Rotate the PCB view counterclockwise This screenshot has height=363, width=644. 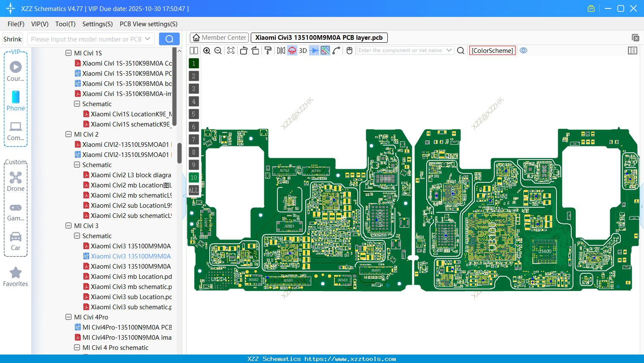click(244, 50)
